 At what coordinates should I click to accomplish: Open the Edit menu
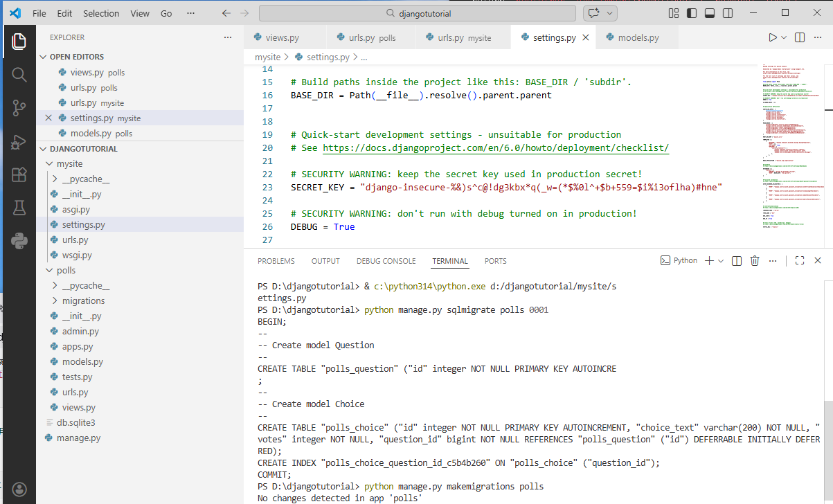64,13
